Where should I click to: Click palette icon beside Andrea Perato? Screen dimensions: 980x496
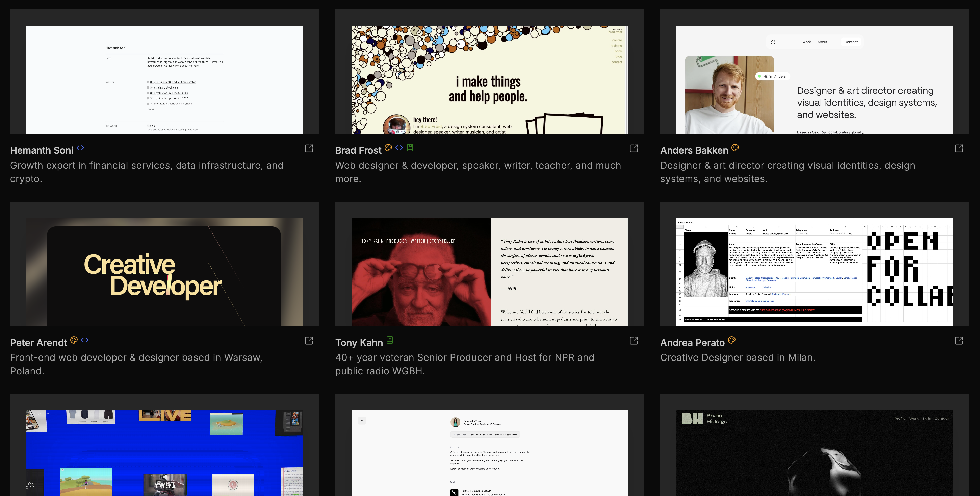731,340
